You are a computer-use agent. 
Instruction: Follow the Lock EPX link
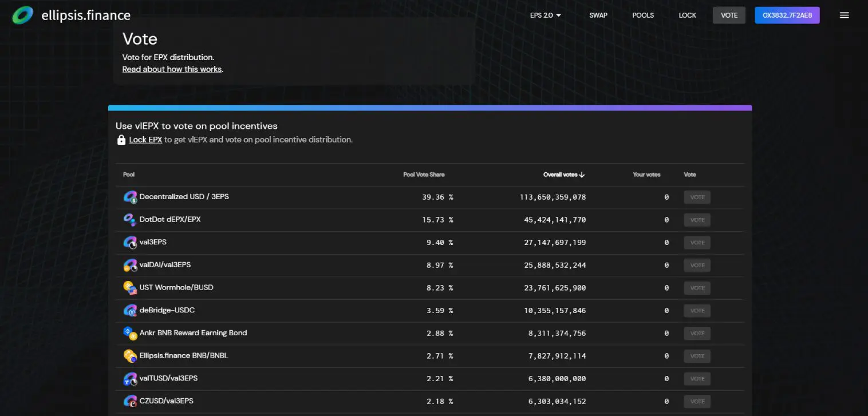click(x=145, y=140)
